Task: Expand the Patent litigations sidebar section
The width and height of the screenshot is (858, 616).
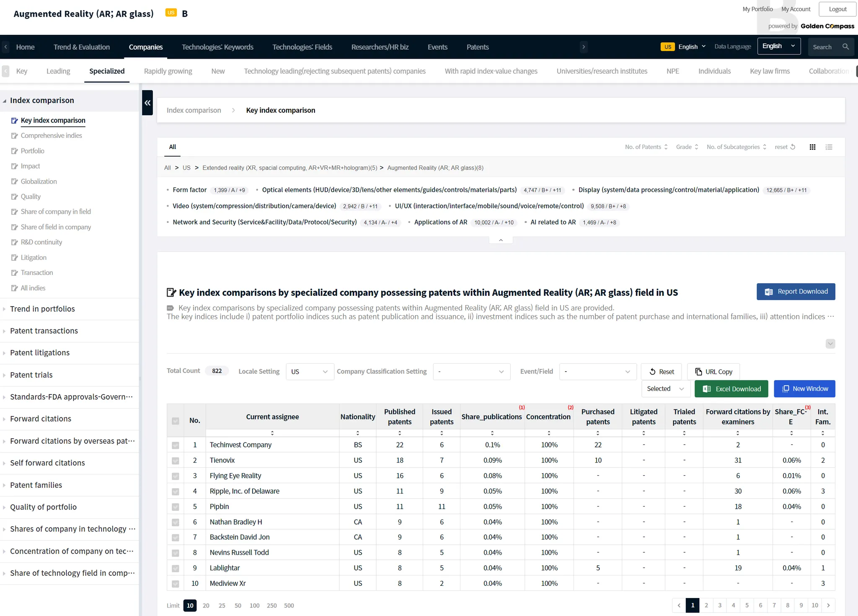Action: (x=40, y=353)
